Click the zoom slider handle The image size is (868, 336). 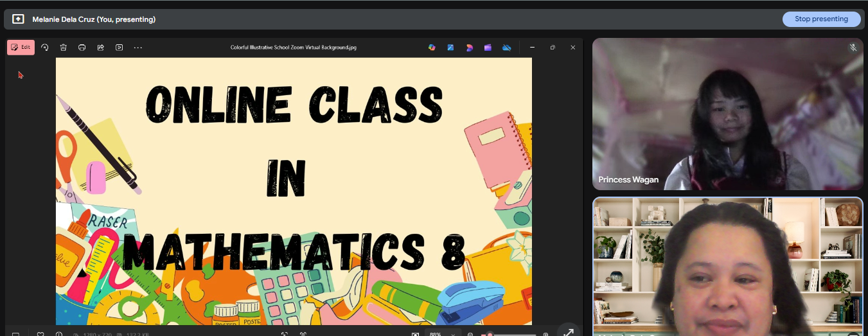point(490,334)
